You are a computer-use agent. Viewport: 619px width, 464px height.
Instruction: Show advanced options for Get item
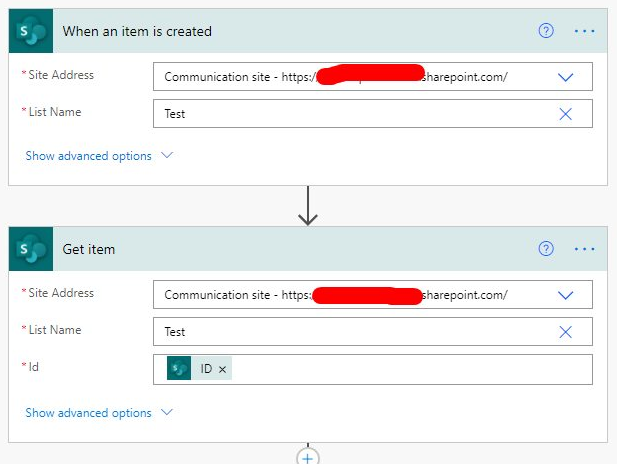[x=99, y=413]
